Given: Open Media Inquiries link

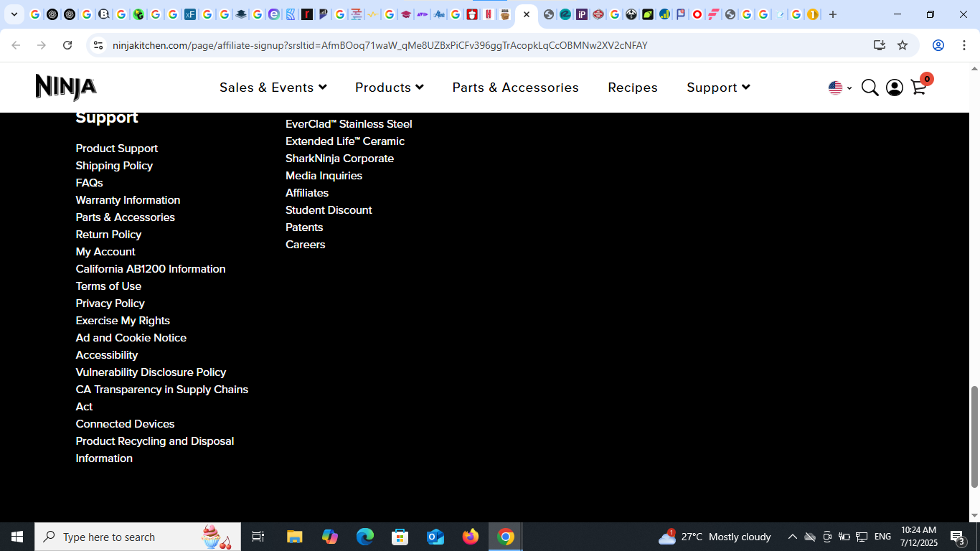Looking at the screenshot, I should tap(324, 176).
